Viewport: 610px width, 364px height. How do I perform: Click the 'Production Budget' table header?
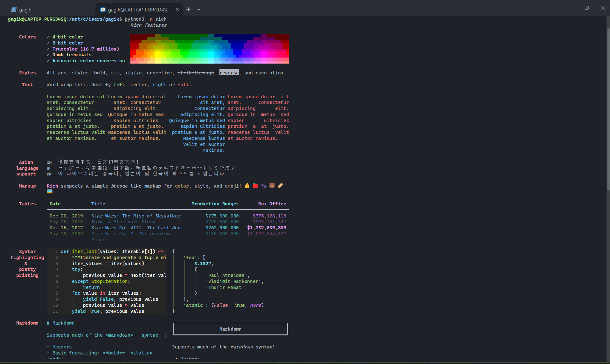[x=215, y=204]
